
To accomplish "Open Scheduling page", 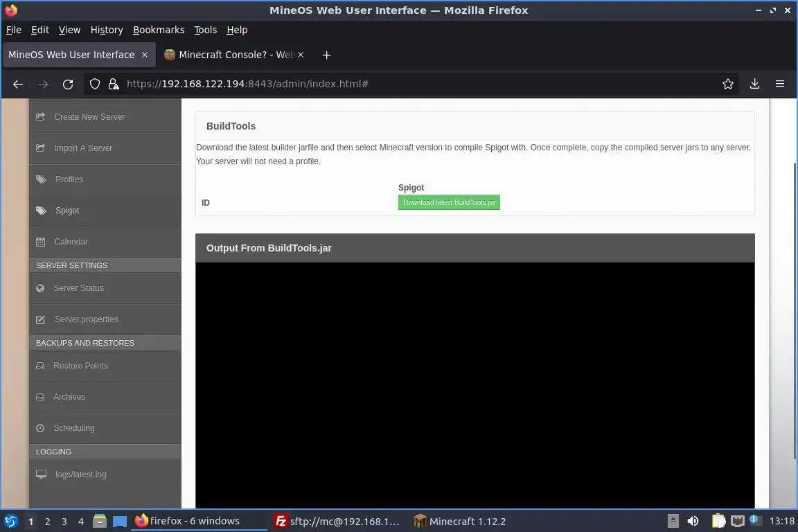I will pyautogui.click(x=105, y=428).
